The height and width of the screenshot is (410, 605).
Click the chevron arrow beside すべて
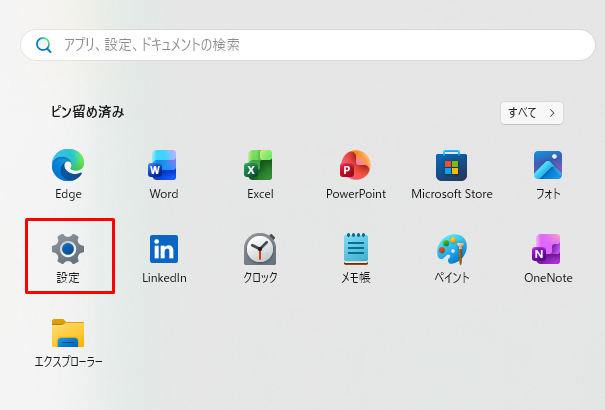click(x=551, y=112)
